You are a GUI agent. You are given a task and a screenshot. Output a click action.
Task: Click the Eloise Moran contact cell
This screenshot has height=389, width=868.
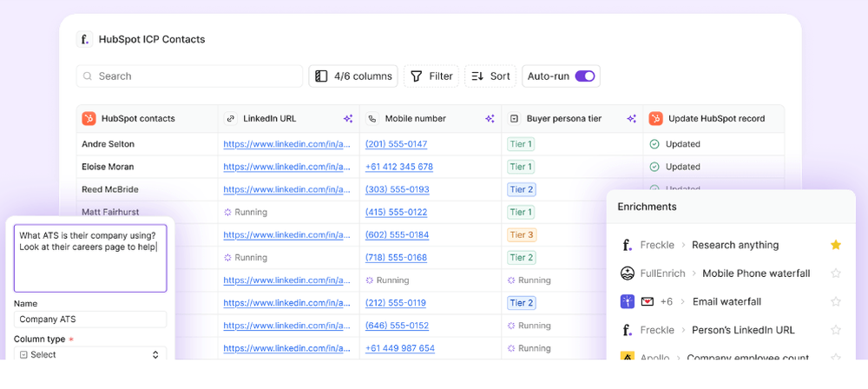(147, 167)
